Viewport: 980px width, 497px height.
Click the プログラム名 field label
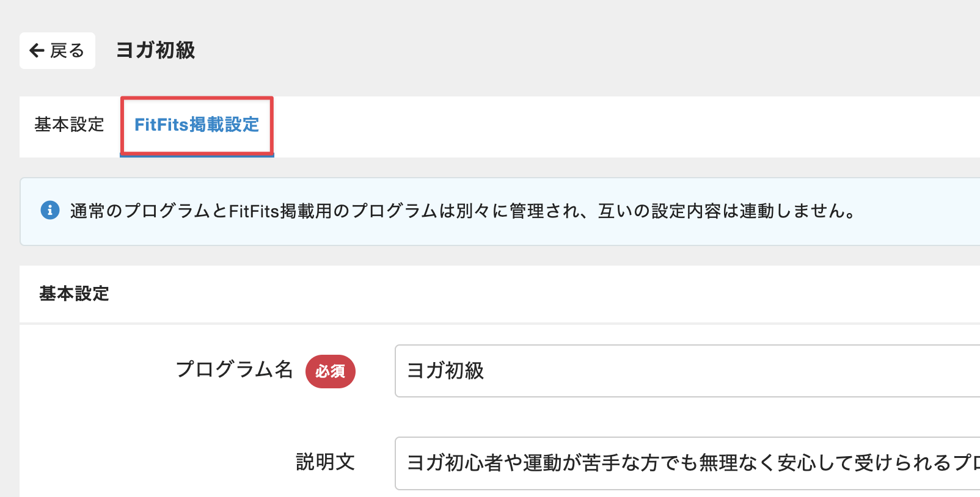(234, 370)
